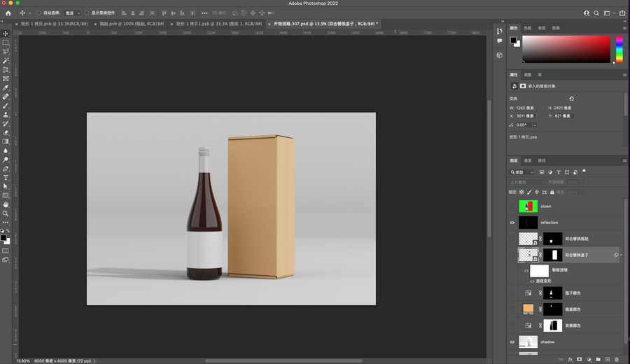Toggle visibility of 智能滤镜 smart filters
Image resolution: width=630 pixels, height=364 pixels.
[x=526, y=270]
